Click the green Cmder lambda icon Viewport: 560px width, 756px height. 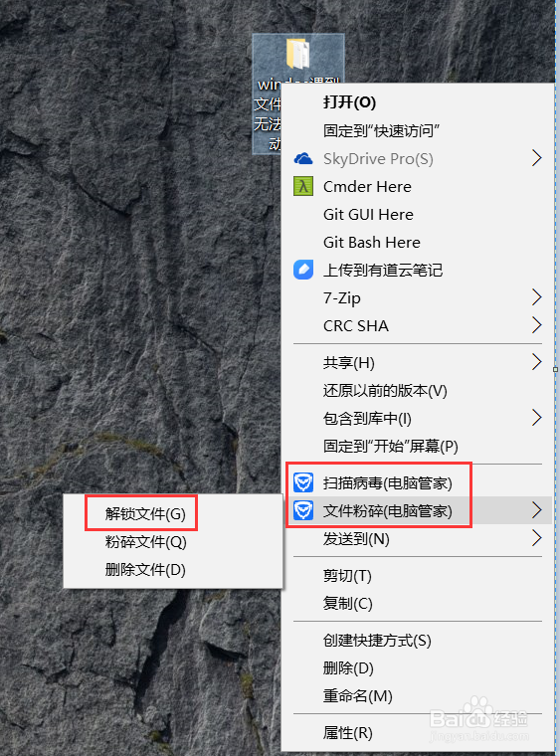click(303, 186)
